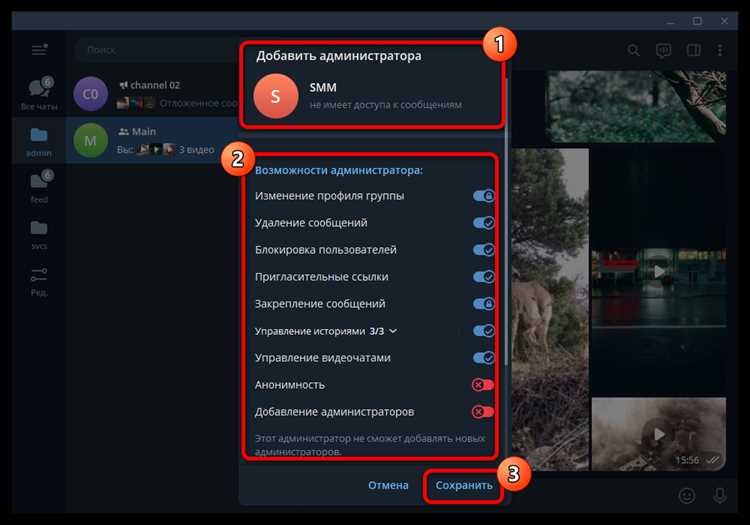Open the emoji picker smiley icon
Viewport: 750px width, 525px height.
[x=687, y=495]
